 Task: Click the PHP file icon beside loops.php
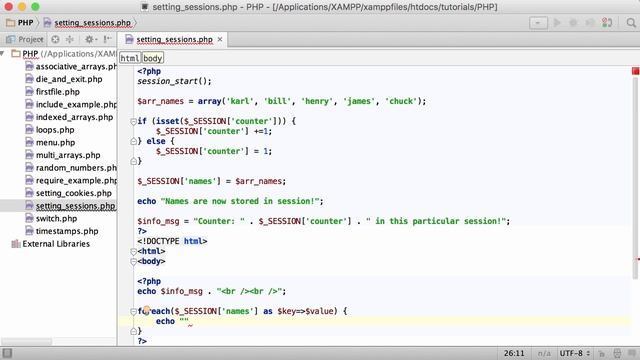tap(29, 129)
